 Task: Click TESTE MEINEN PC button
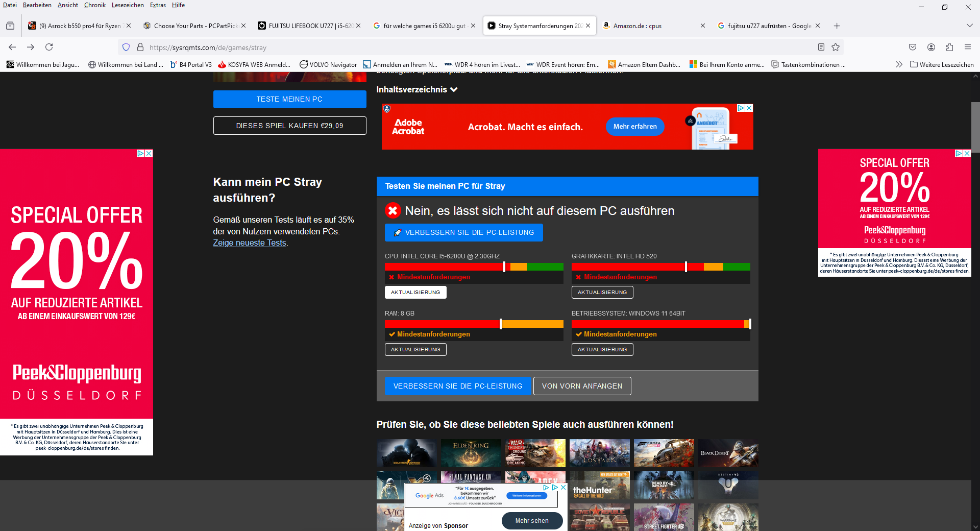(289, 99)
